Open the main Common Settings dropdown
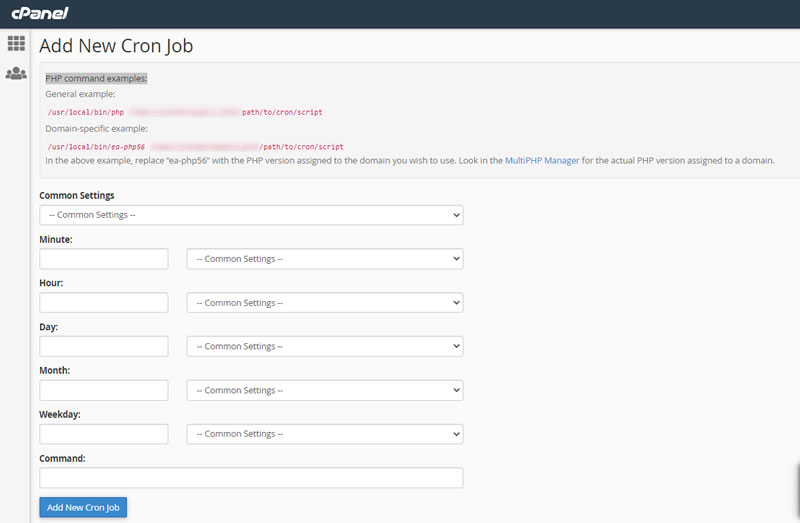This screenshot has width=800, height=523. tap(251, 215)
